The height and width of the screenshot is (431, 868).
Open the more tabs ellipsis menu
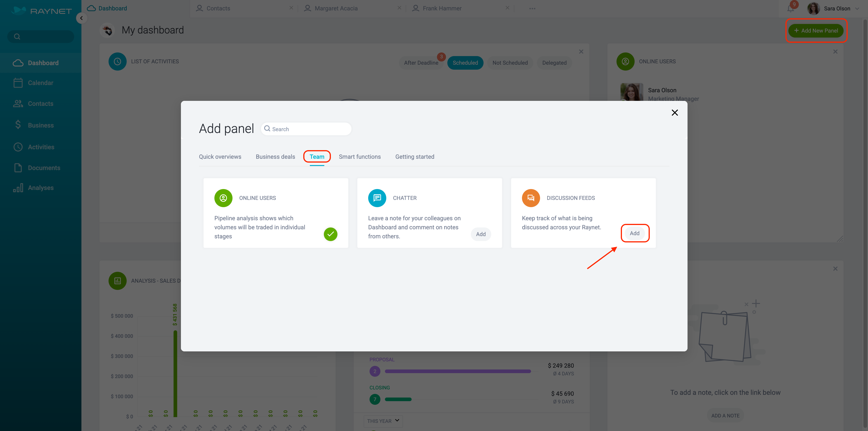(532, 8)
